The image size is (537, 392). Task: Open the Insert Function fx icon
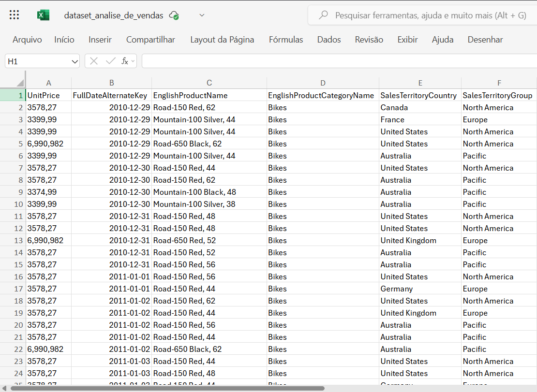coord(125,61)
